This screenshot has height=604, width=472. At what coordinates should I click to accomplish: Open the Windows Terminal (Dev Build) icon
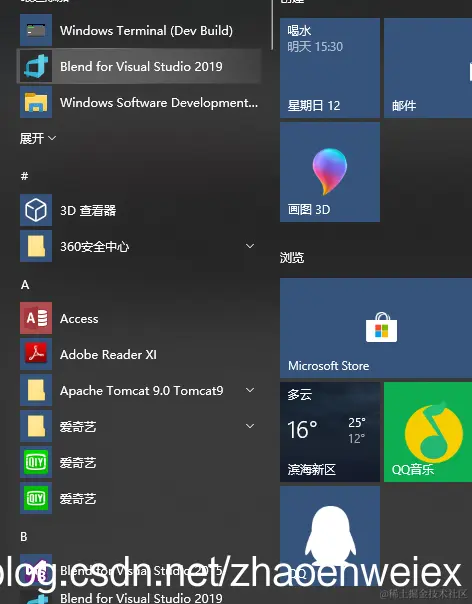click(36, 30)
